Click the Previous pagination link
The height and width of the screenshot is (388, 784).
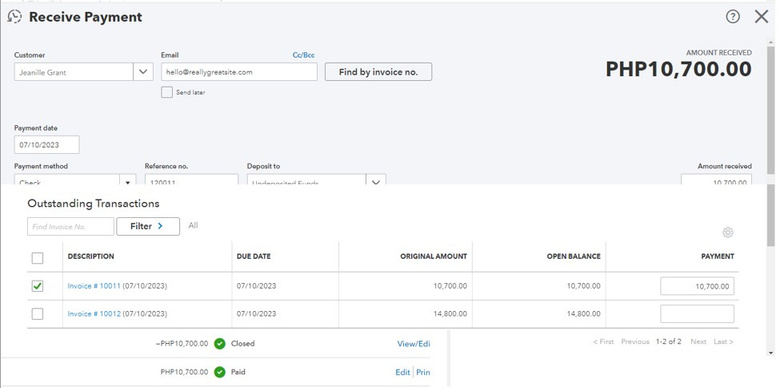635,342
